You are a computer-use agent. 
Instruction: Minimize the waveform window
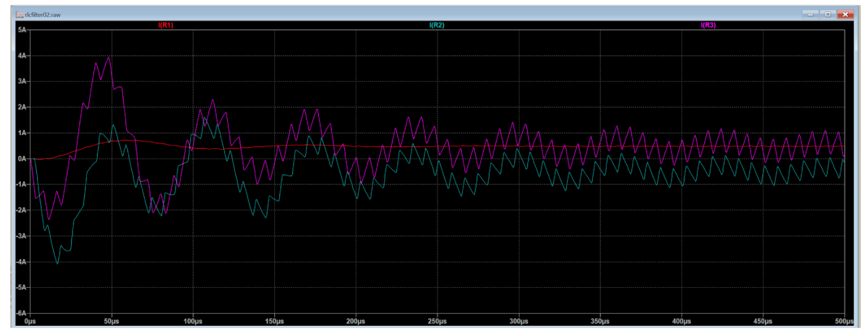810,13
